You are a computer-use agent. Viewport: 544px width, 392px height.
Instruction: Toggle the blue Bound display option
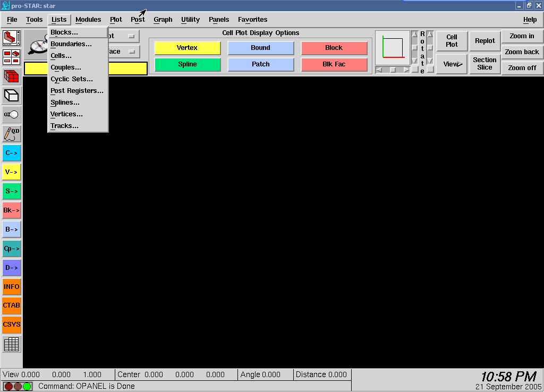click(260, 48)
